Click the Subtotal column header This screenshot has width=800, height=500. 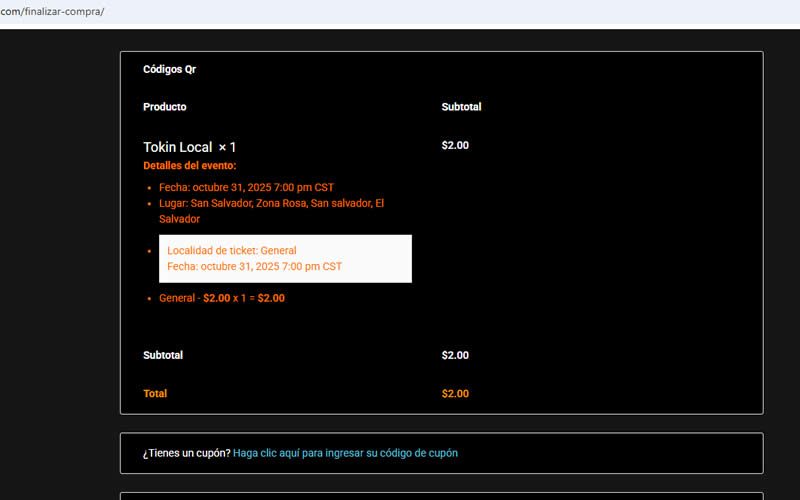click(x=461, y=107)
